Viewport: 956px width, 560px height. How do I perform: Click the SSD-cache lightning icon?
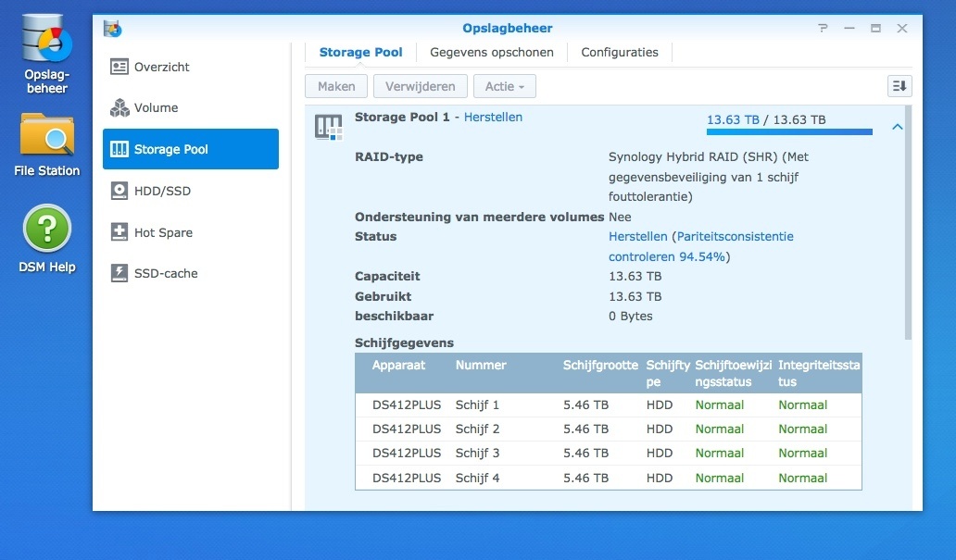(119, 273)
